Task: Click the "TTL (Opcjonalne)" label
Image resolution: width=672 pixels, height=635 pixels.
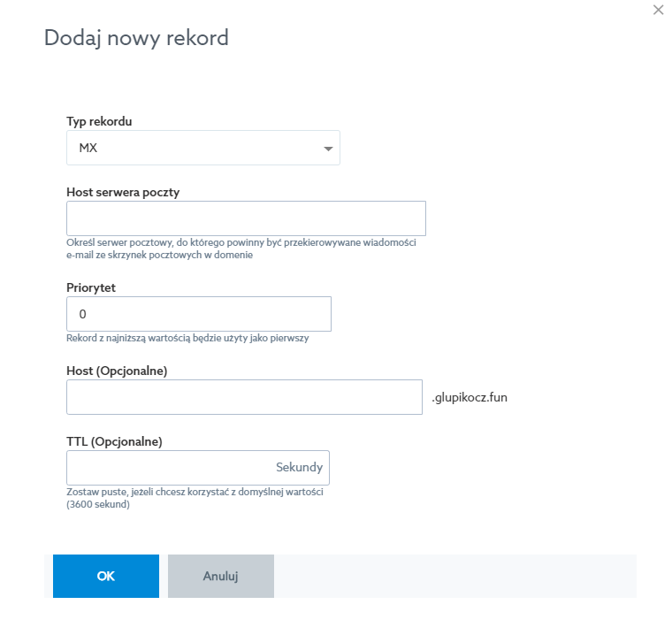Action: point(114,441)
